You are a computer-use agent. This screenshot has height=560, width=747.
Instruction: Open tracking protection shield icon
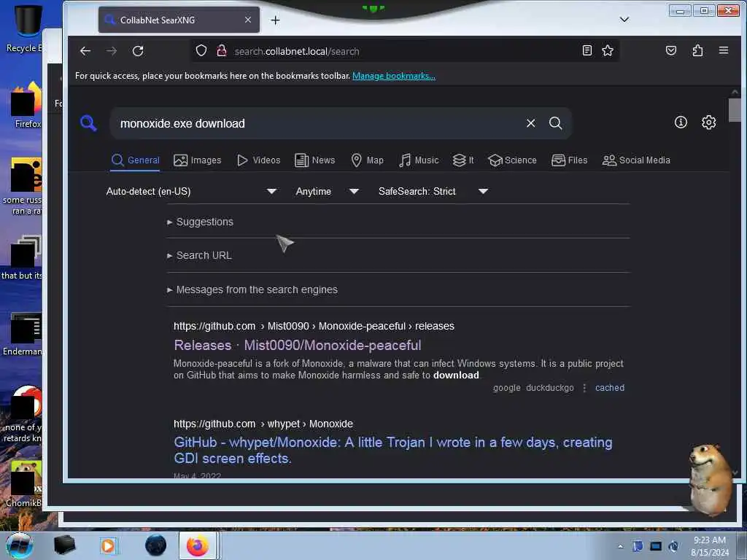pos(201,50)
